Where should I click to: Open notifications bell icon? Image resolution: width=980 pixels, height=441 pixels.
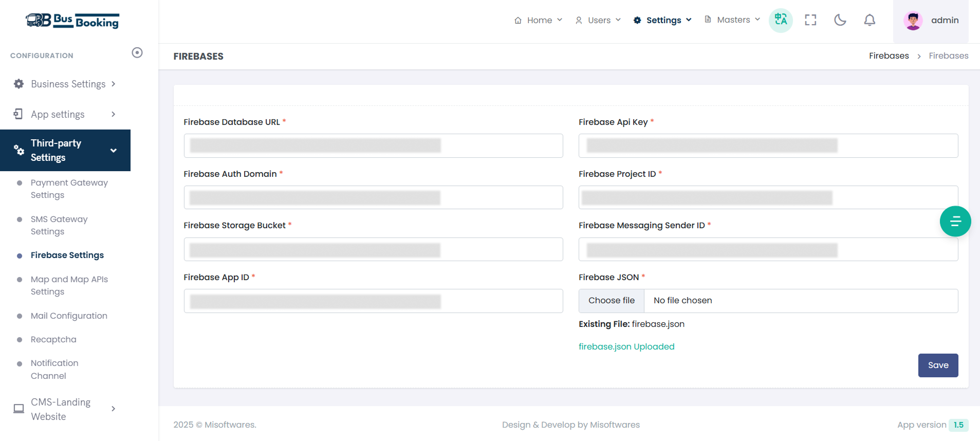coord(870,20)
